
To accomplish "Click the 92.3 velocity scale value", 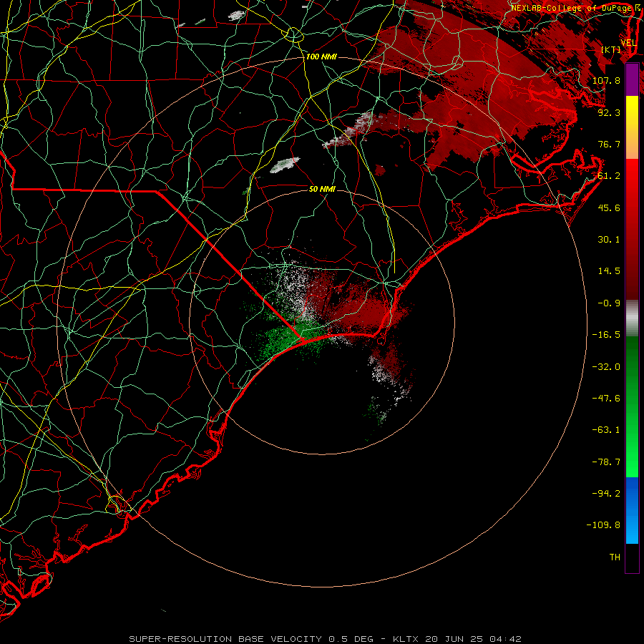I will 609,112.
